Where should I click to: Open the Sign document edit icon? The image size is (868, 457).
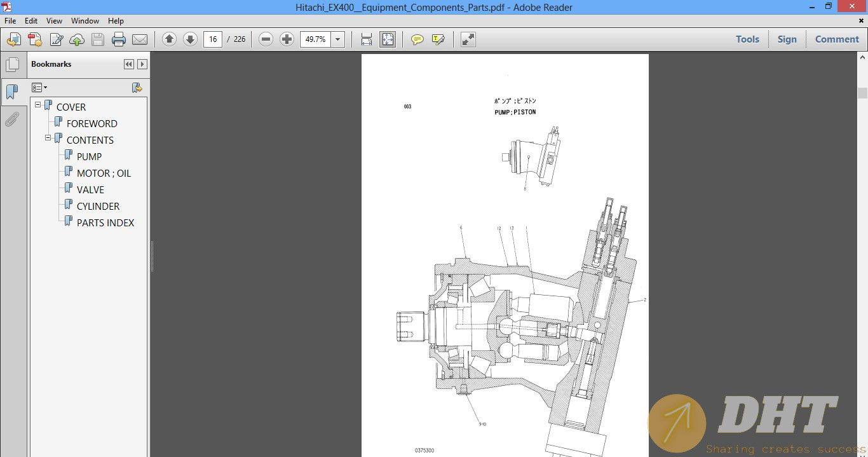click(x=56, y=39)
